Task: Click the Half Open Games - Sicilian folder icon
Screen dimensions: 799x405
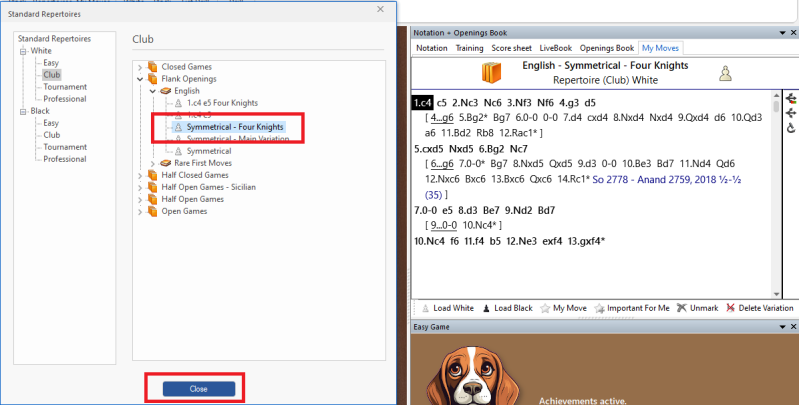Action: pos(152,187)
